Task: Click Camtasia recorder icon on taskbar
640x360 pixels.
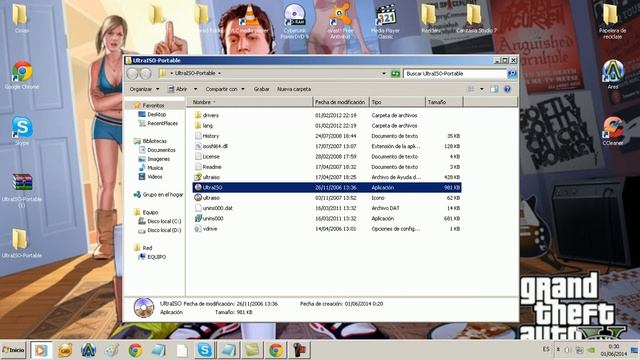Action: (300, 350)
